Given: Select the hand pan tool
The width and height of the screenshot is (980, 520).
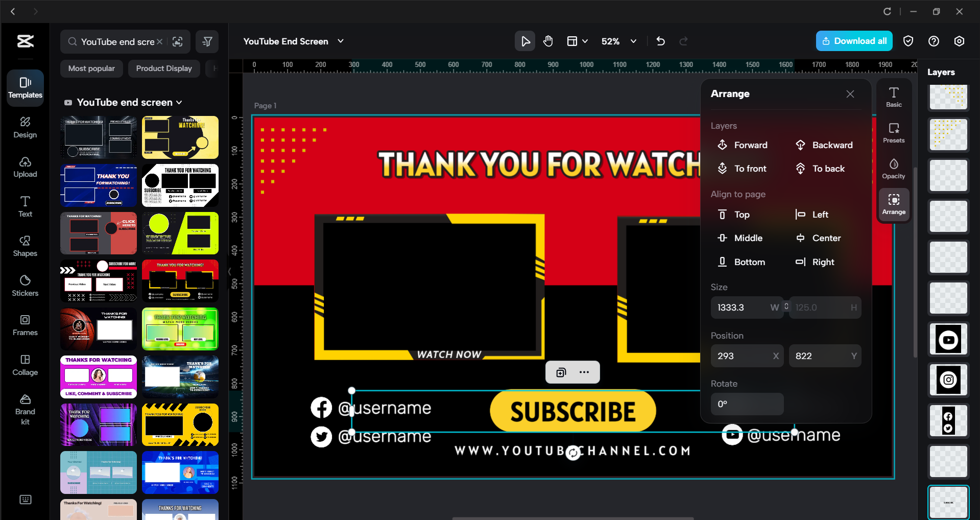Looking at the screenshot, I should point(548,41).
